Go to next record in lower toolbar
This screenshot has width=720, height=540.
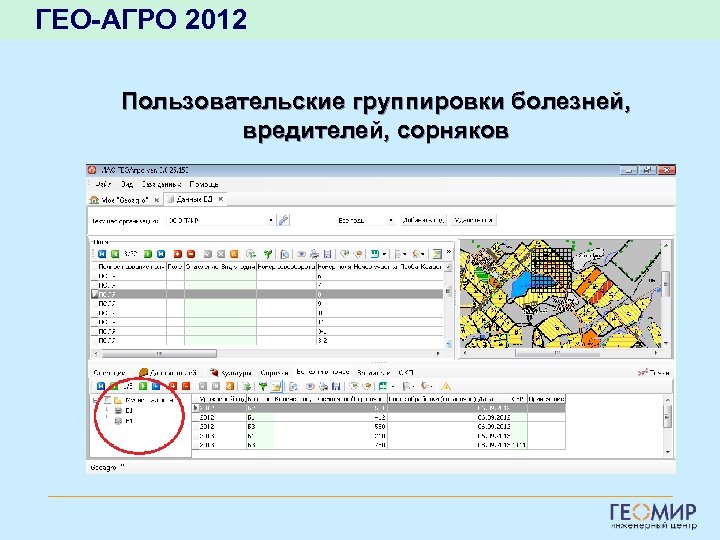(x=143, y=386)
